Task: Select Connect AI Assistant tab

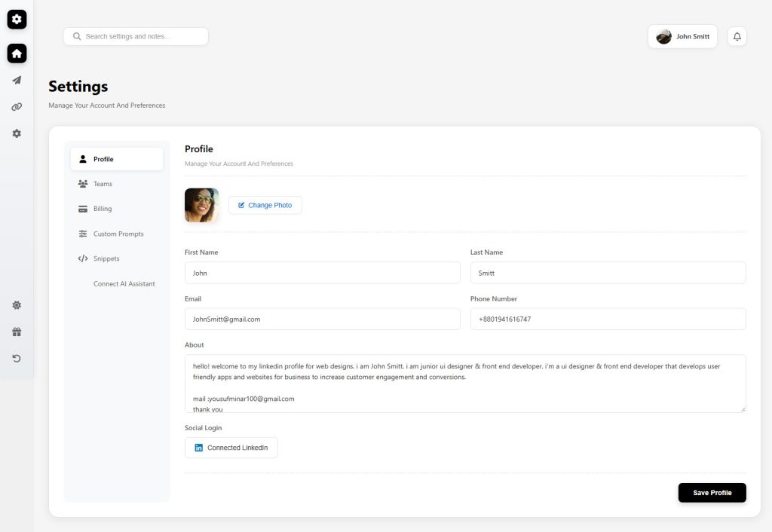Action: 117,283
